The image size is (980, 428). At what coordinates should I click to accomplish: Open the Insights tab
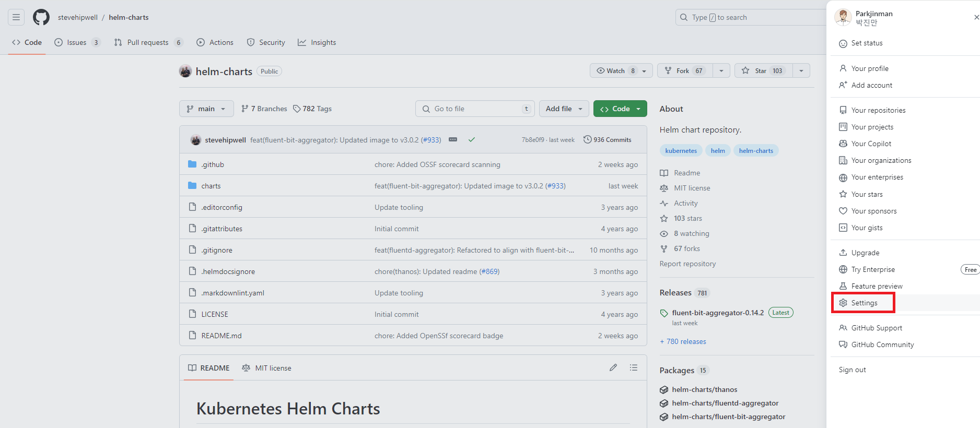point(317,42)
